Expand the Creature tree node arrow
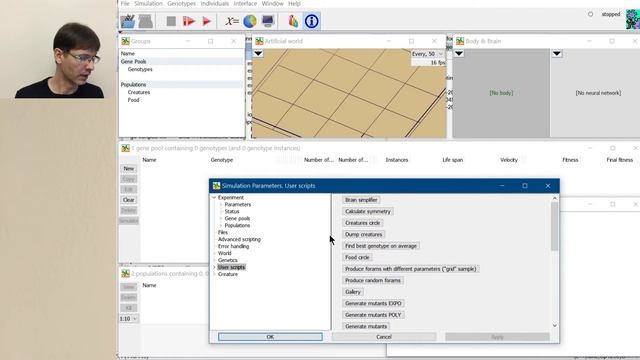The height and width of the screenshot is (360, 640). (214, 274)
